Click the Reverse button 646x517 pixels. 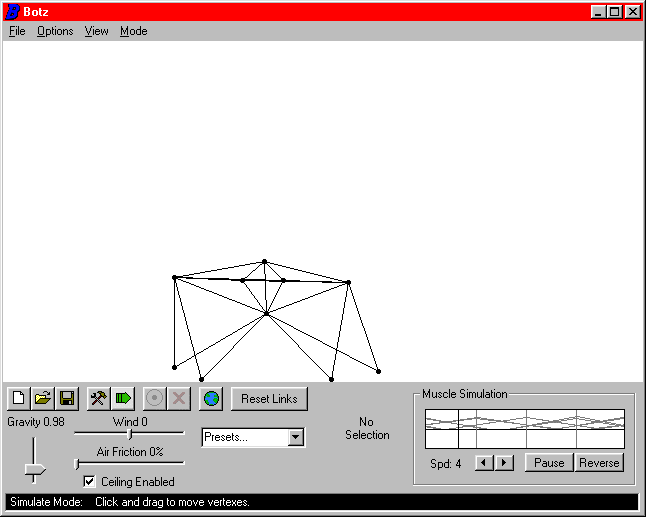[599, 462]
